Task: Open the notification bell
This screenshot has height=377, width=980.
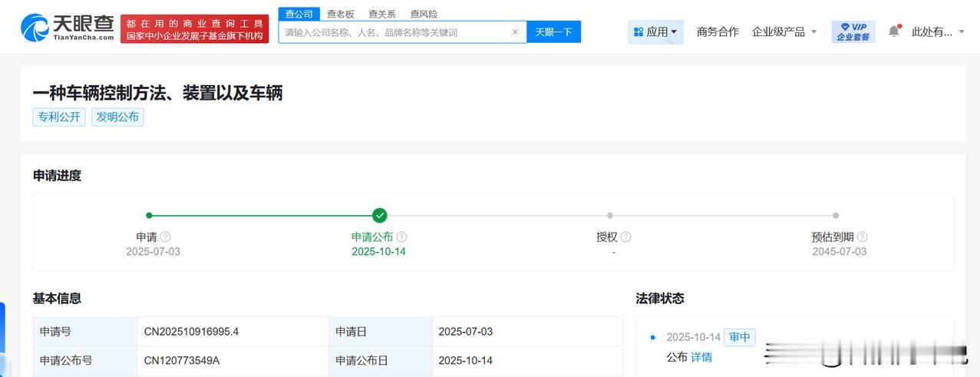Action: [x=893, y=31]
